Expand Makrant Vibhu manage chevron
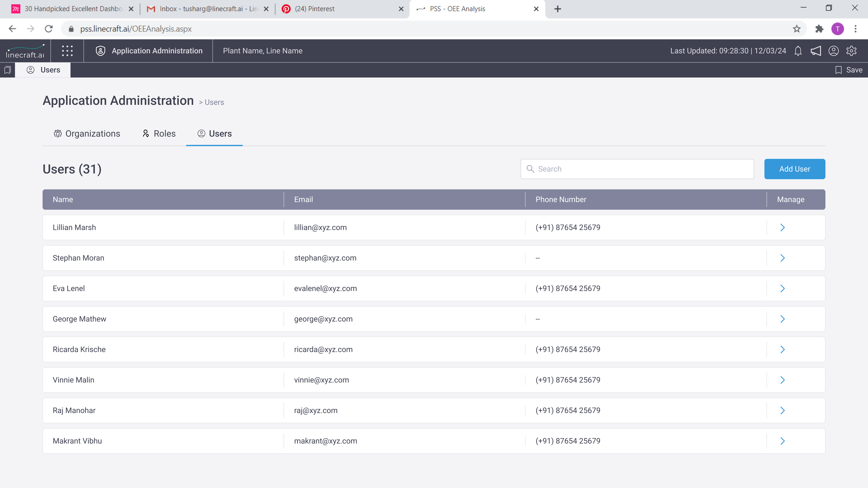Image resolution: width=868 pixels, height=488 pixels. click(x=782, y=441)
